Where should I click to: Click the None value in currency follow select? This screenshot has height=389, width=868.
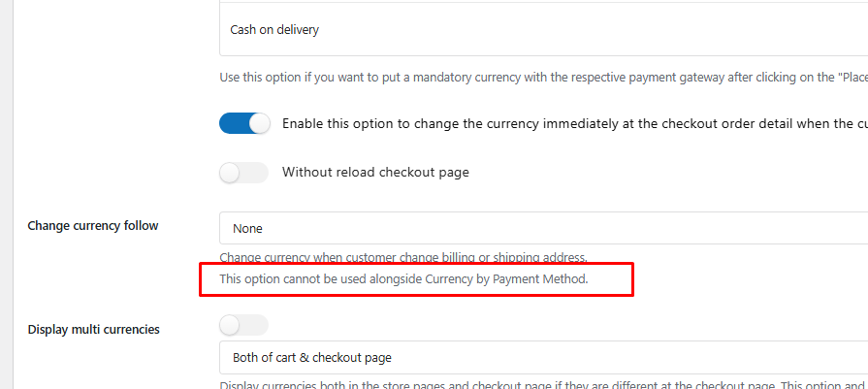point(247,229)
